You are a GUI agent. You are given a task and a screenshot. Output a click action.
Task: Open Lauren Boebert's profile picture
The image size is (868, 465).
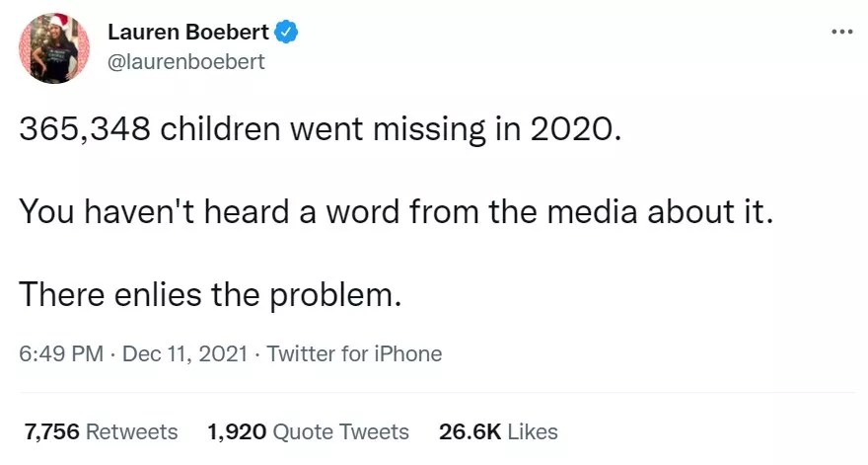53,47
